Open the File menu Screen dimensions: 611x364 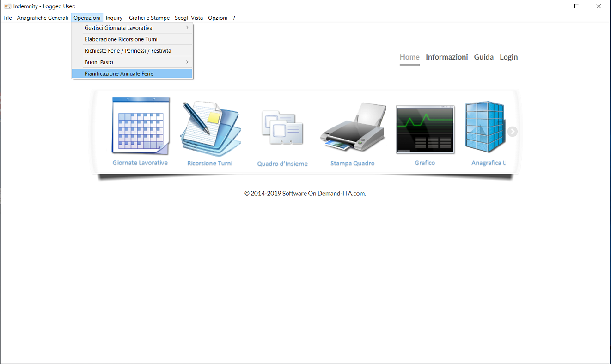click(x=7, y=18)
